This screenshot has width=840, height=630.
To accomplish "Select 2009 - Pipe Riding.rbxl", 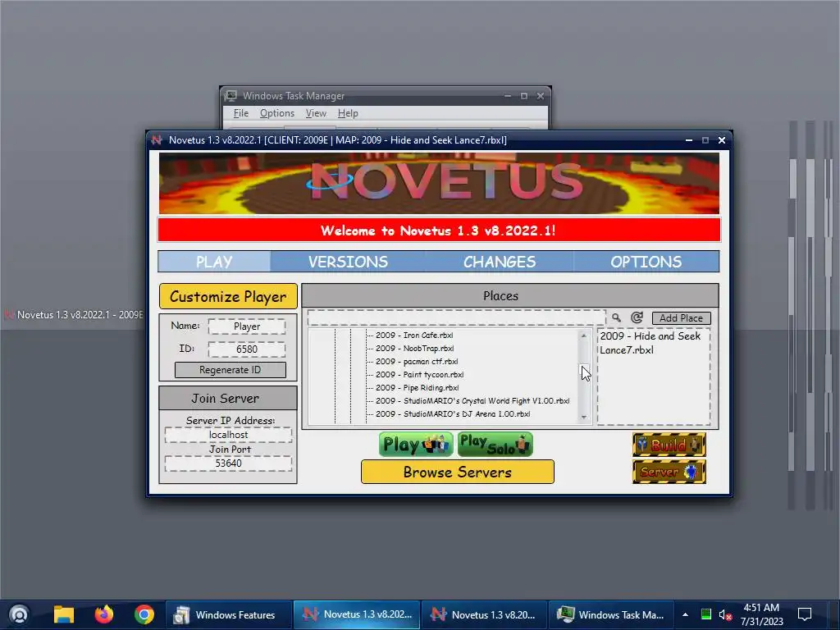I will tap(418, 387).
